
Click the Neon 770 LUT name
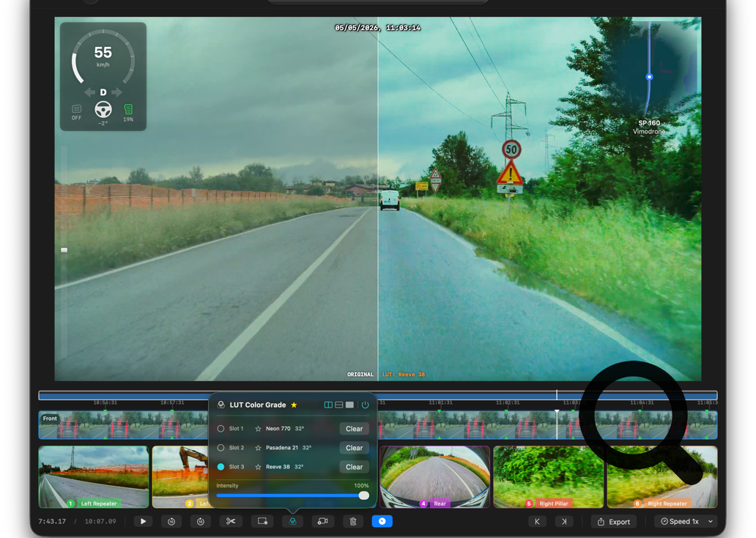278,429
